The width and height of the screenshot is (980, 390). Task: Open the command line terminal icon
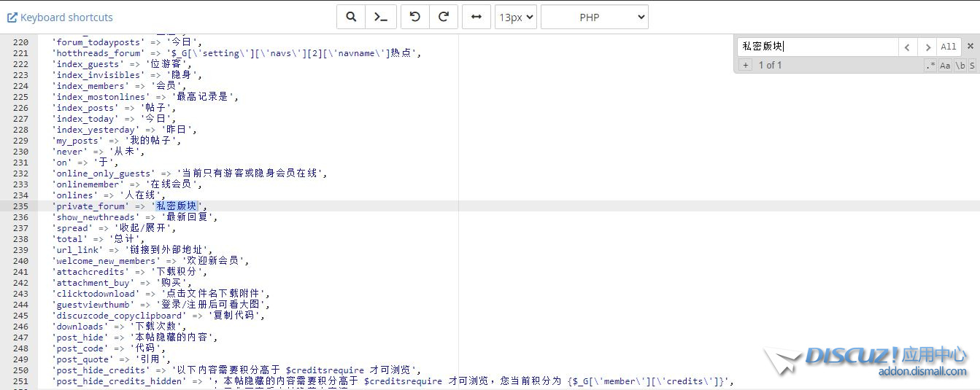[382, 17]
